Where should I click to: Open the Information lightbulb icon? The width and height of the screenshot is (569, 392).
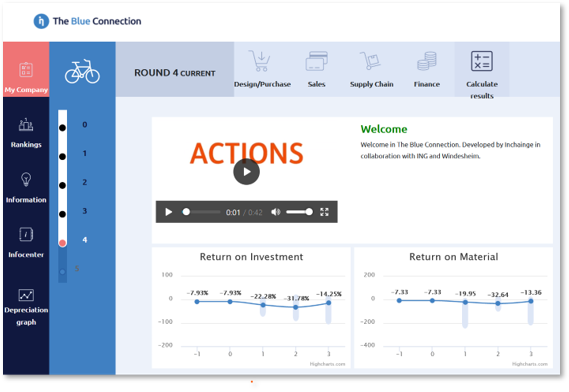click(26, 179)
